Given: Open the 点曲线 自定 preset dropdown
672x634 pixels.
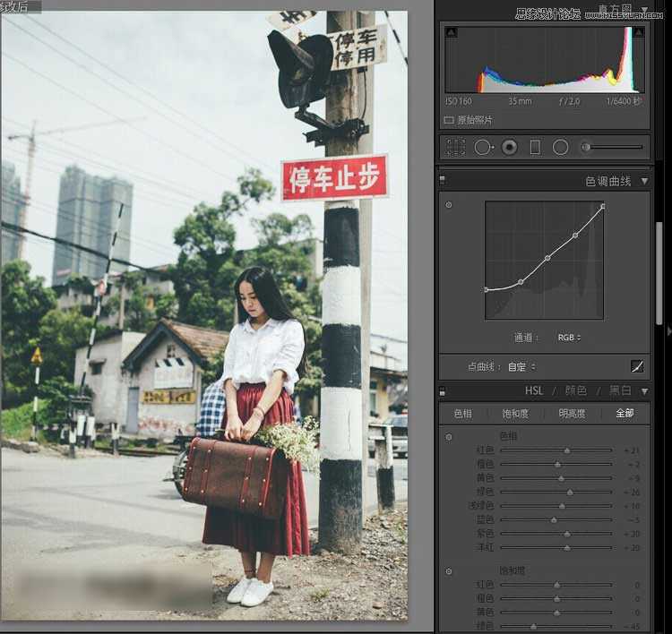Looking at the screenshot, I should [521, 367].
